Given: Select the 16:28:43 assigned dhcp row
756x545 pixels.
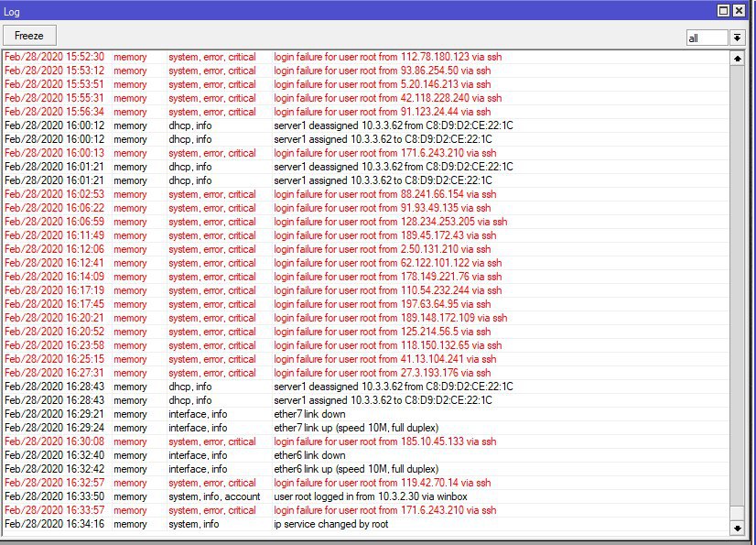Looking at the screenshot, I should click(366, 400).
